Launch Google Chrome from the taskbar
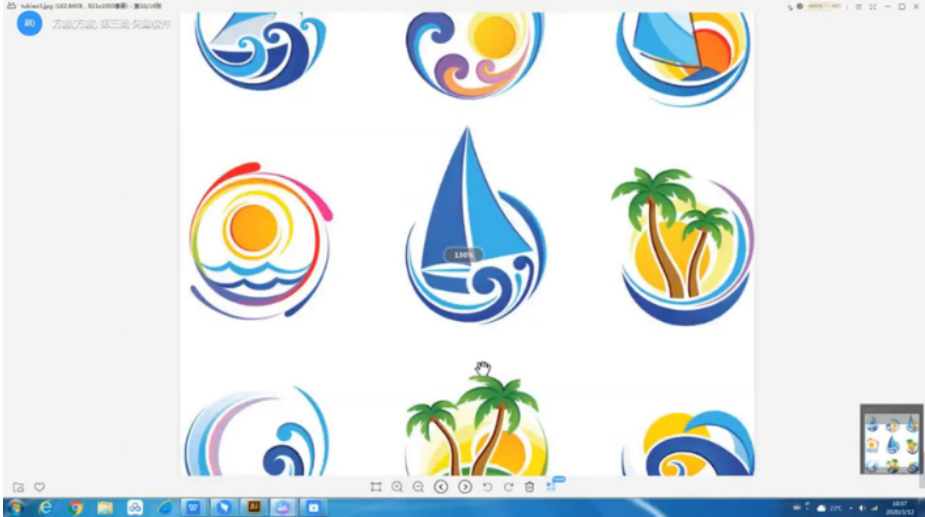 pos(76,508)
